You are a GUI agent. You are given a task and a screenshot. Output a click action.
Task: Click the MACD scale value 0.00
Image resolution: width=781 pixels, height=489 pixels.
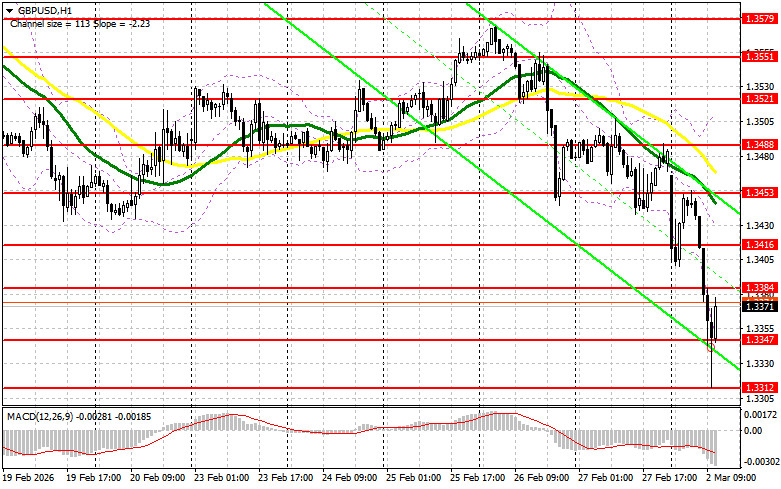(753, 430)
